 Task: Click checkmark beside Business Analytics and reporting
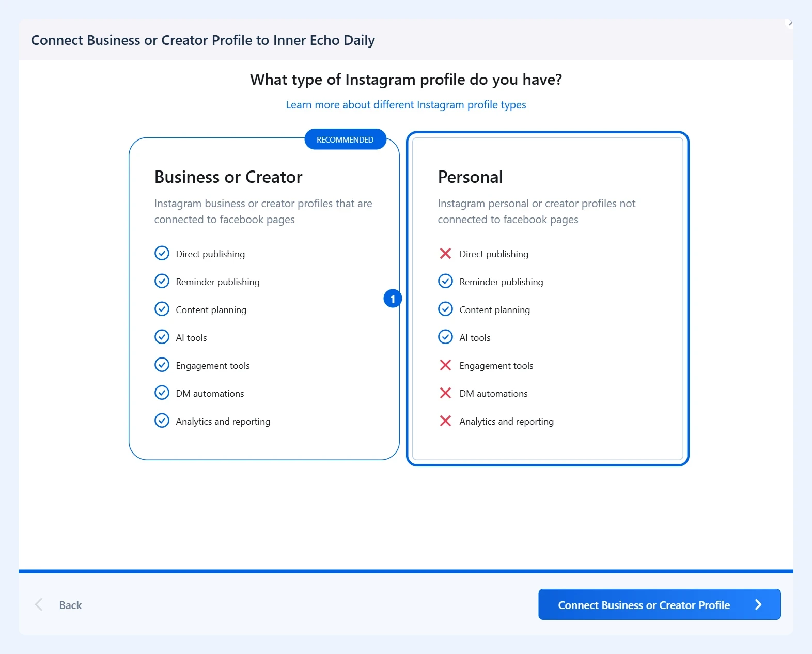(162, 421)
